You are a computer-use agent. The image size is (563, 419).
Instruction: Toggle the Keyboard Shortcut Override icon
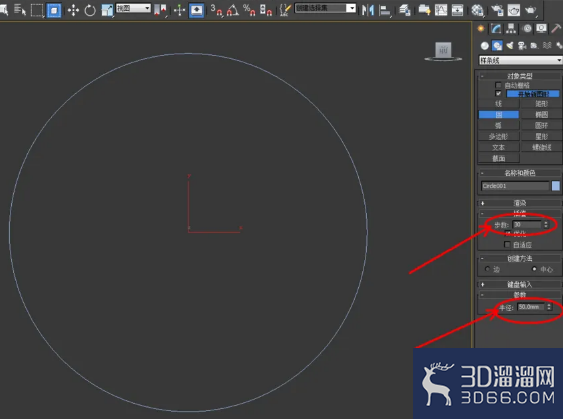click(x=196, y=10)
